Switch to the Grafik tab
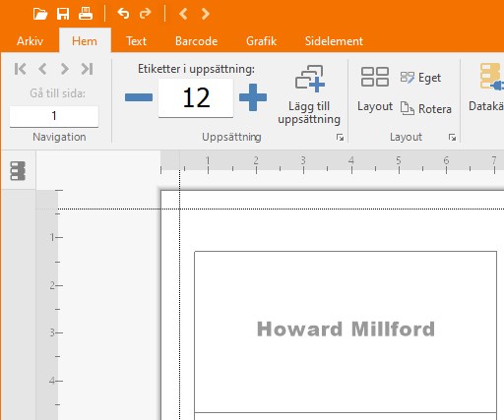This screenshot has width=504, height=420. click(x=261, y=41)
